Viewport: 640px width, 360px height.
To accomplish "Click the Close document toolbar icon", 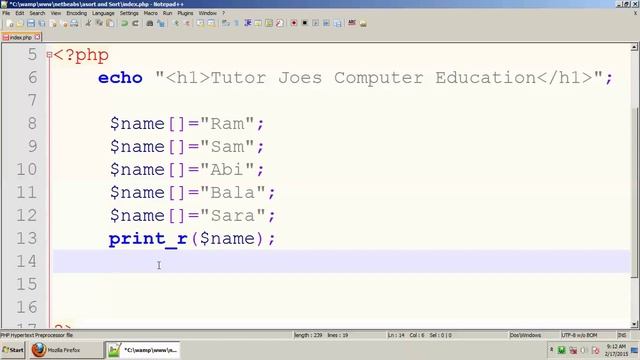I will click(53, 23).
